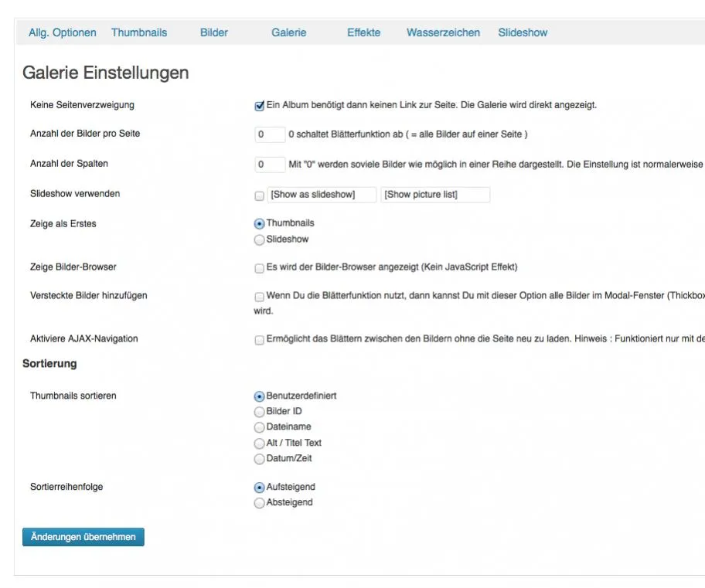Set sort order to Absteigend
Image resolution: width=705 pixels, height=588 pixels.
point(260,503)
